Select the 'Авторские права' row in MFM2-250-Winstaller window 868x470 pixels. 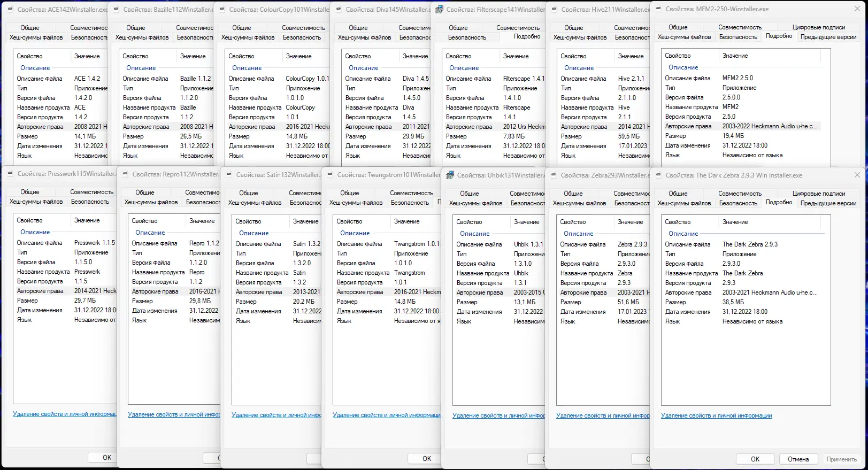[x=741, y=126]
